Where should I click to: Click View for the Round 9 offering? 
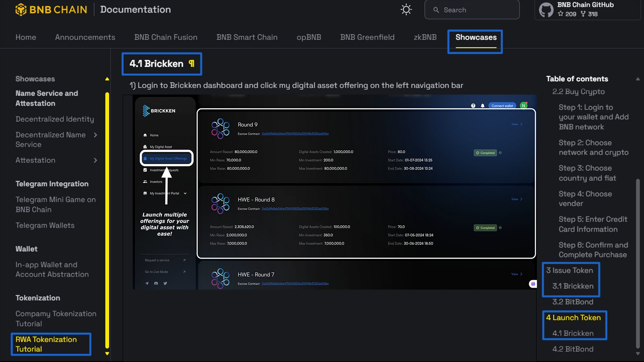tap(517, 124)
